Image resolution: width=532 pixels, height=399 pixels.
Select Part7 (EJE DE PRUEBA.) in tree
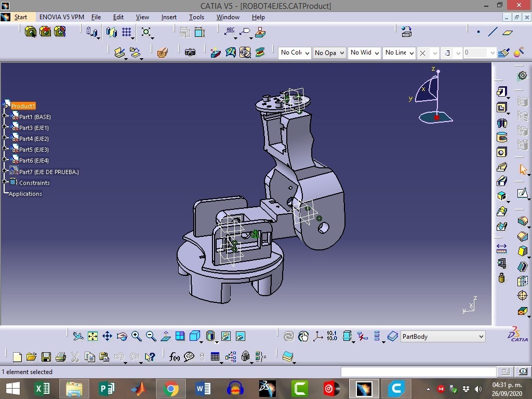point(48,172)
